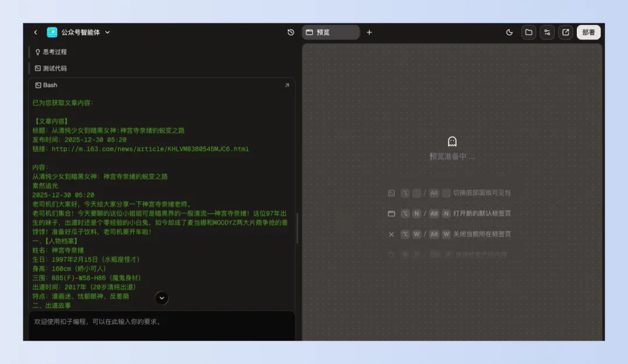Click the 出道时间: 2017年 line
This screenshot has width=628, height=364.
(x=84, y=287)
